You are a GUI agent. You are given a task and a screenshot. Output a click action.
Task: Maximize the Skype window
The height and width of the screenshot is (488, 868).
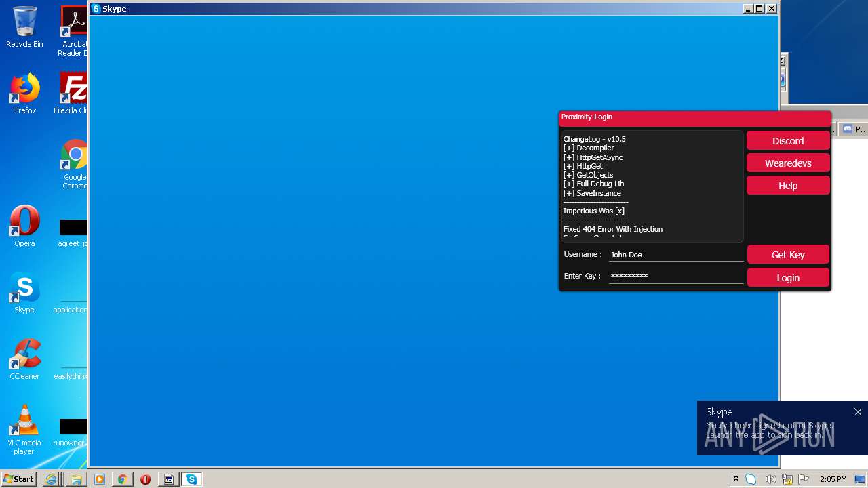point(759,9)
